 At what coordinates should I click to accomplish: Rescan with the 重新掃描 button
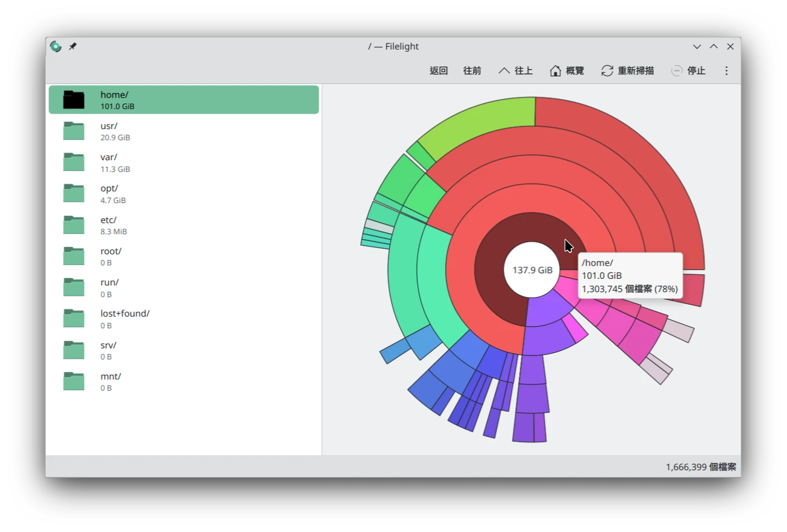[x=627, y=71]
